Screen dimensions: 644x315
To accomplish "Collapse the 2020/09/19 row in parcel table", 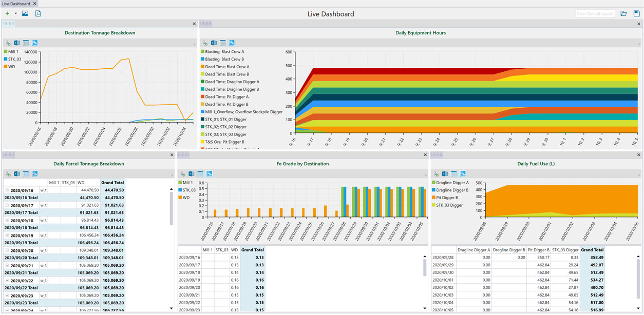I will point(7,235).
